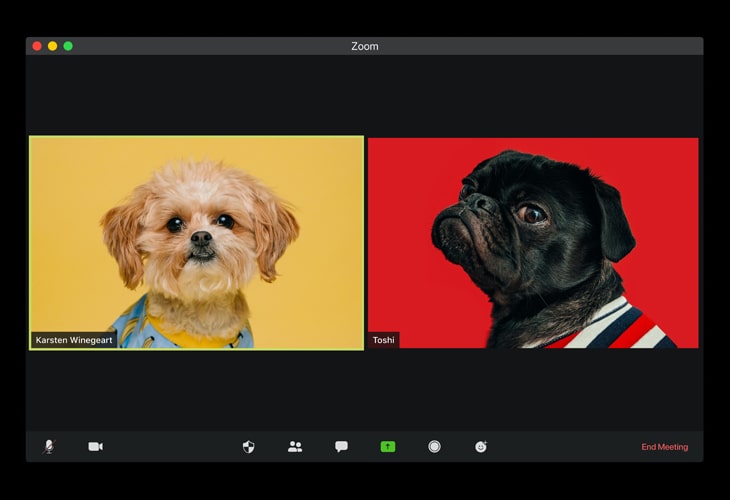Click the pug's striped sweater
This screenshot has width=730, height=500.
[x=620, y=328]
